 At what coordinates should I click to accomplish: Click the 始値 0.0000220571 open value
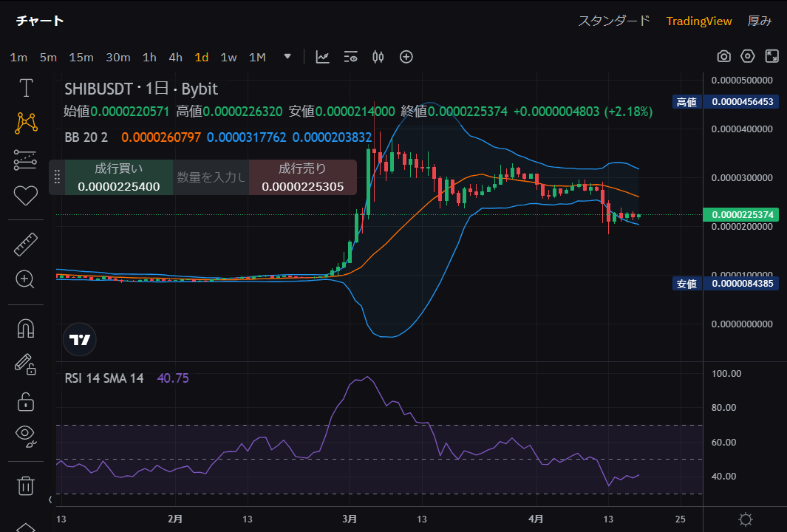tap(117, 112)
